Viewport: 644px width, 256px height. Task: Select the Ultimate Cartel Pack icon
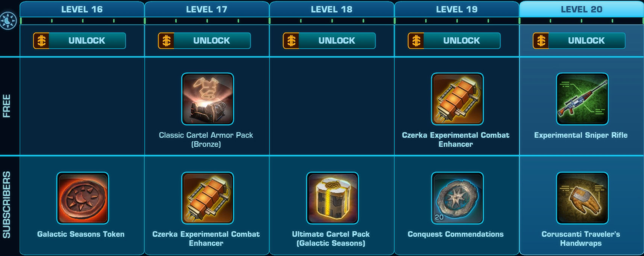point(332,198)
